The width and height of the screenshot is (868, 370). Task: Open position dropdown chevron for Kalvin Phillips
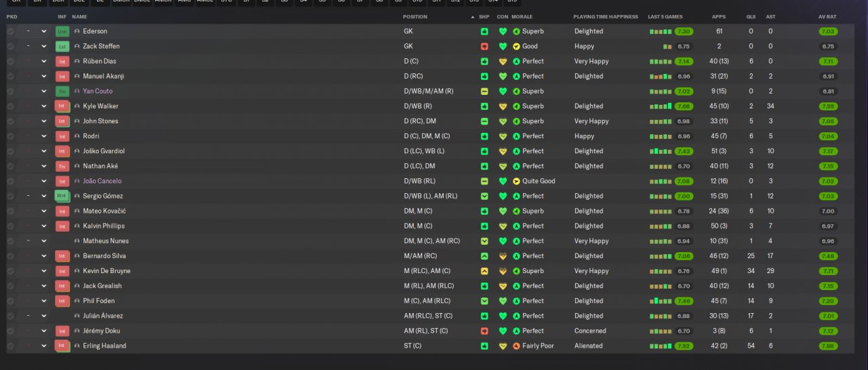[44, 226]
